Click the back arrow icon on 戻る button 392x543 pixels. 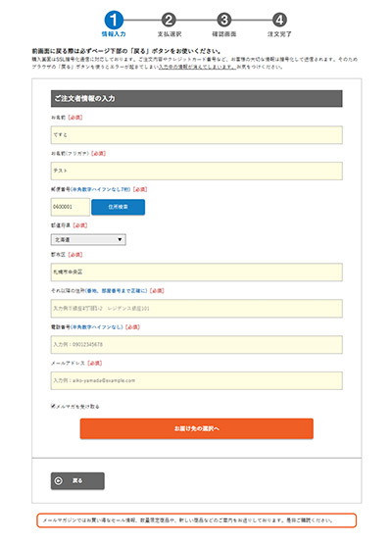(59, 481)
